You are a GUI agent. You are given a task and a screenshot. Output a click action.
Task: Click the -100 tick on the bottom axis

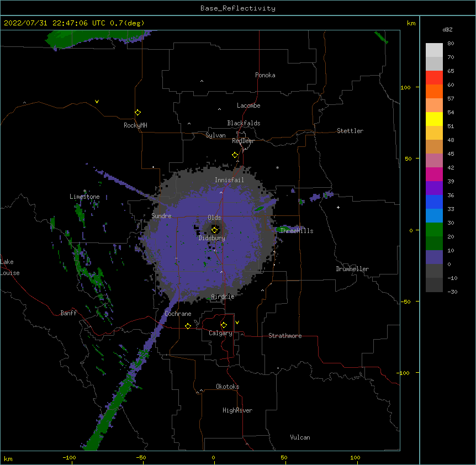coord(69,457)
